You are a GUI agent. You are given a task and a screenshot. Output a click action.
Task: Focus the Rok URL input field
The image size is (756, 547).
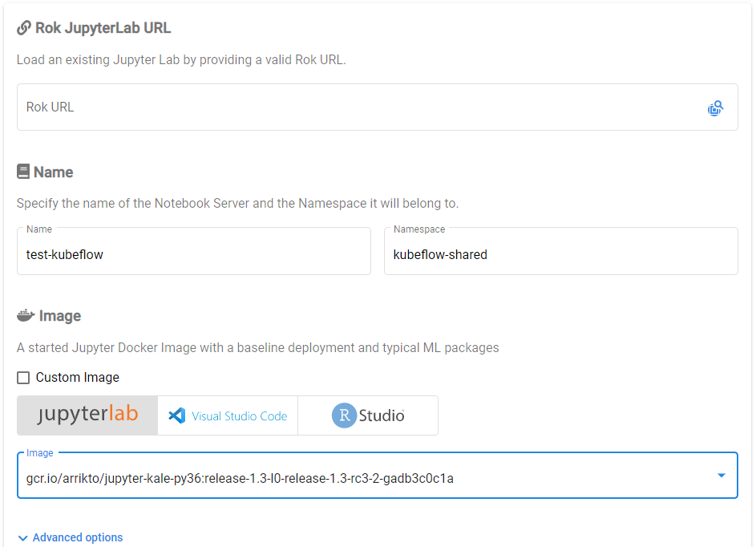tap(378, 107)
